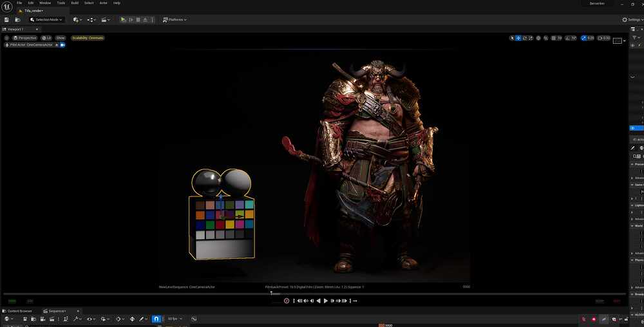This screenshot has width=644, height=327.
Task: Click the eject button in main toolbar
Action: (x=145, y=20)
